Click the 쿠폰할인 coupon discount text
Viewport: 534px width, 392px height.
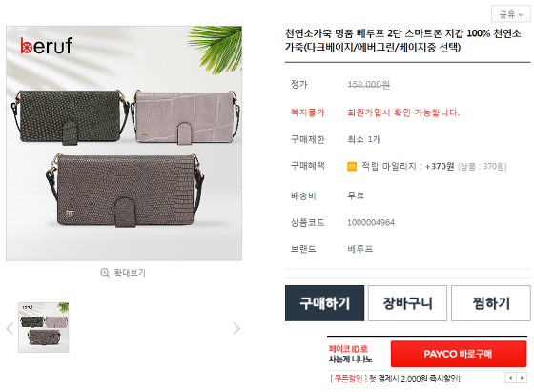tap(348, 379)
